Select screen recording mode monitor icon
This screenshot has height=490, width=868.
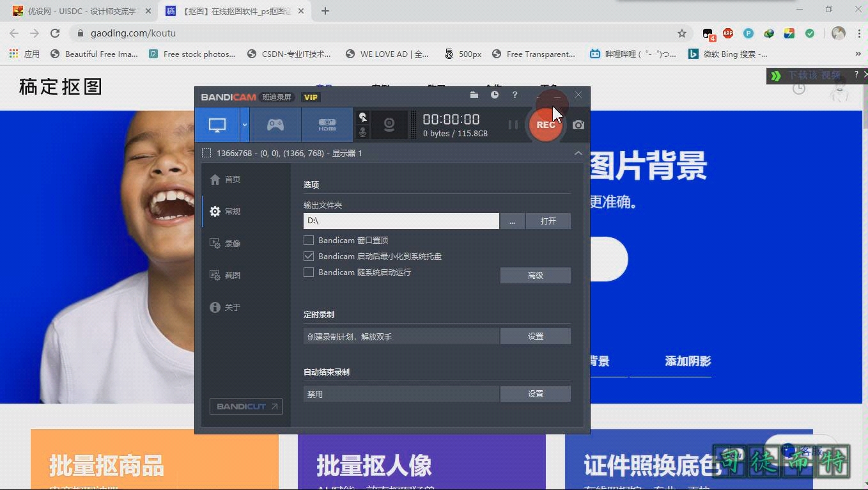(217, 125)
